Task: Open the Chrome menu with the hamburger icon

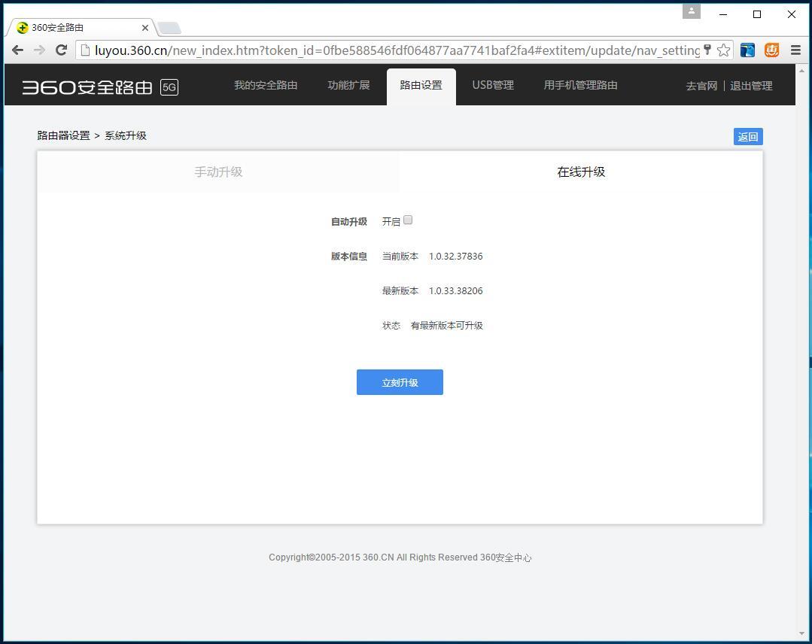Action: [x=795, y=50]
